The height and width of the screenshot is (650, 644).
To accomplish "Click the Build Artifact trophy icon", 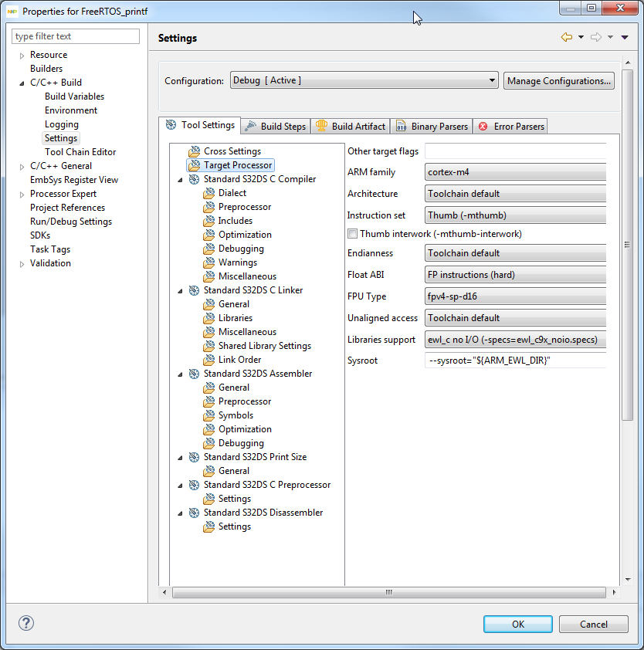I will pos(321,126).
